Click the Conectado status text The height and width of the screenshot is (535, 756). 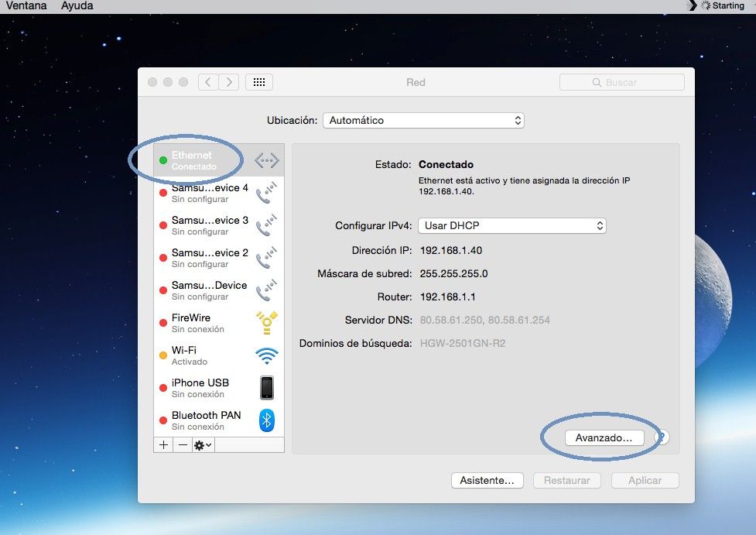[x=446, y=164]
